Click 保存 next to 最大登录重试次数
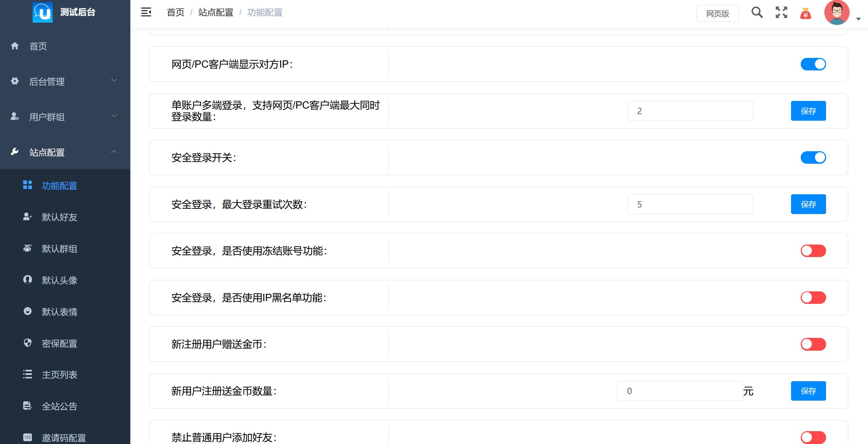The height and width of the screenshot is (444, 868). point(808,204)
